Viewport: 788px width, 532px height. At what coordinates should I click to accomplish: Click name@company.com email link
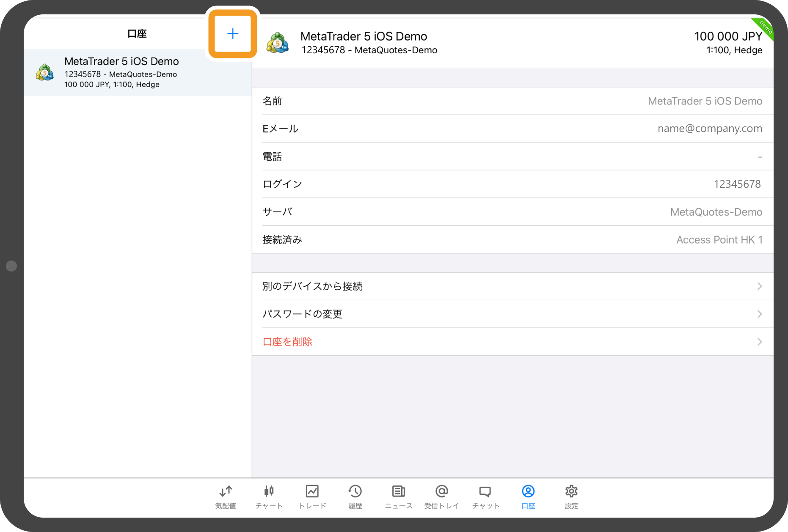(x=710, y=128)
